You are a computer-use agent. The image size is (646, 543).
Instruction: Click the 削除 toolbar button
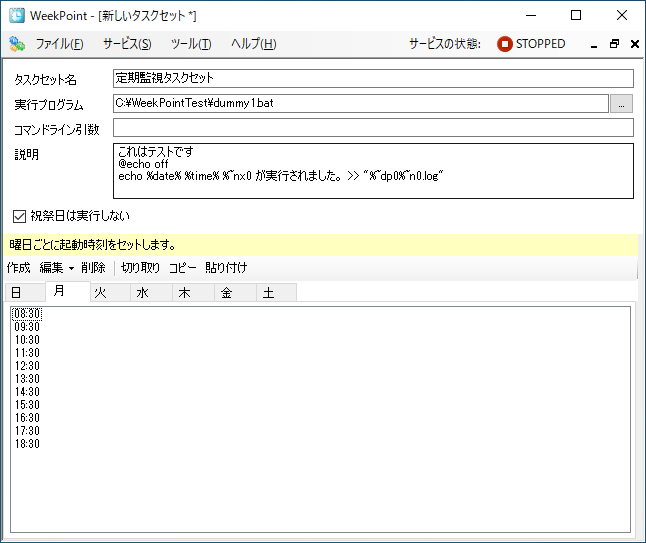(x=93, y=268)
